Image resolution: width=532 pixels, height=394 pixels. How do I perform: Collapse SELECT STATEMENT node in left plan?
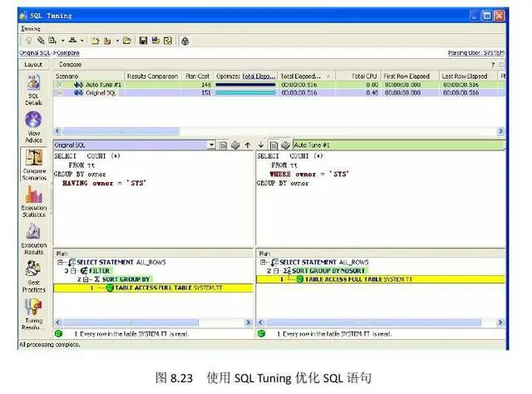click(x=60, y=262)
